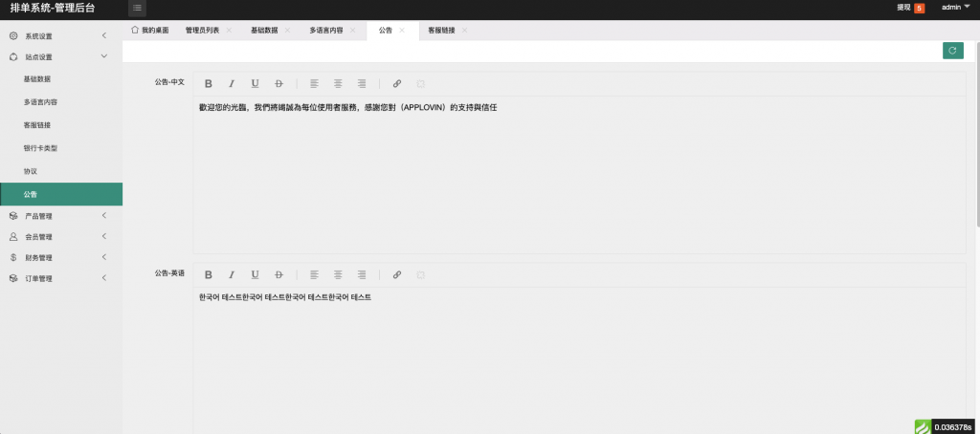The height and width of the screenshot is (434, 980).
Task: Open 协议 in the sidebar
Action: pyautogui.click(x=61, y=171)
